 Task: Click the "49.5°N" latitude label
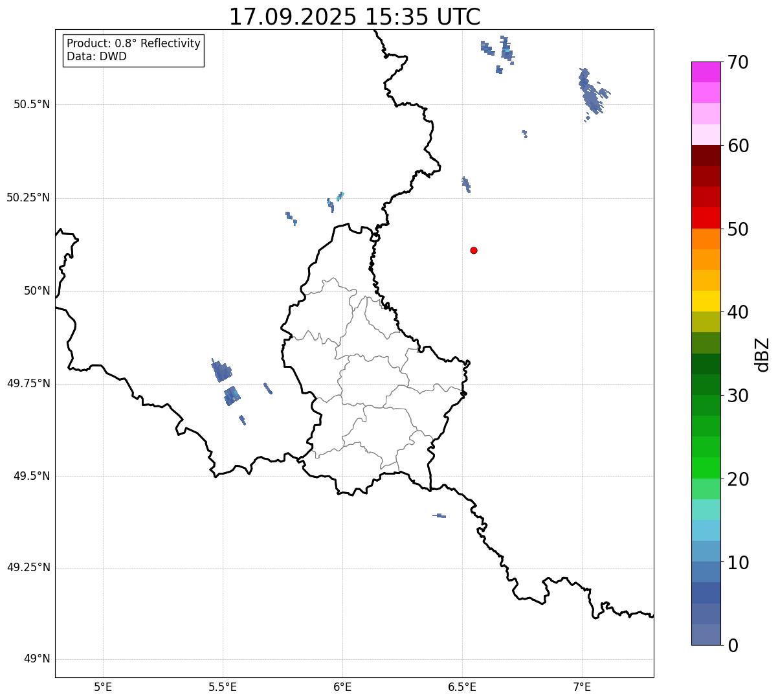click(32, 476)
